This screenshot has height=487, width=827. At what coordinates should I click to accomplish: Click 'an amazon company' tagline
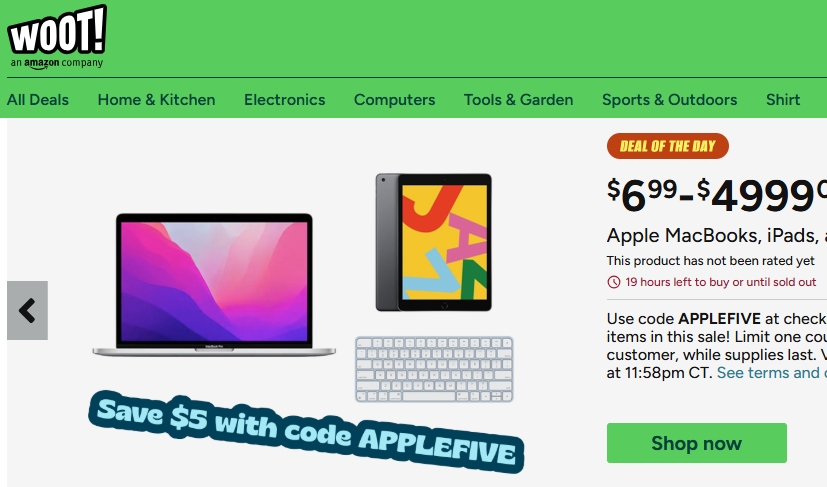click(57, 63)
